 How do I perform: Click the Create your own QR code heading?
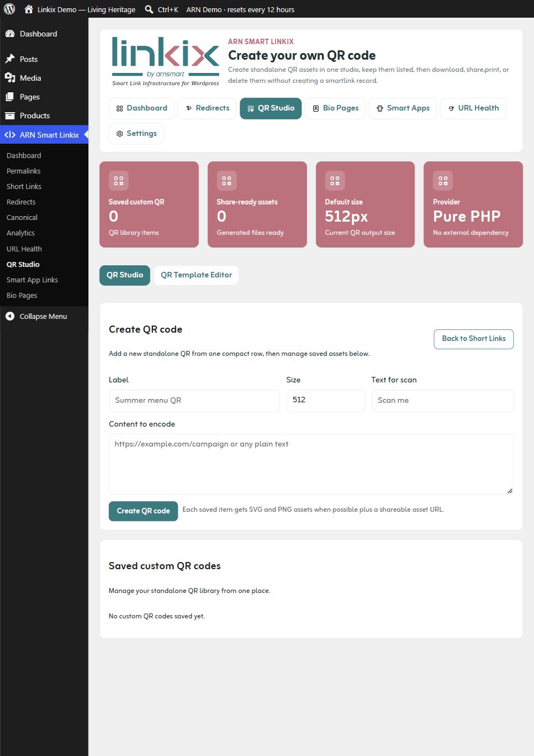click(x=302, y=55)
